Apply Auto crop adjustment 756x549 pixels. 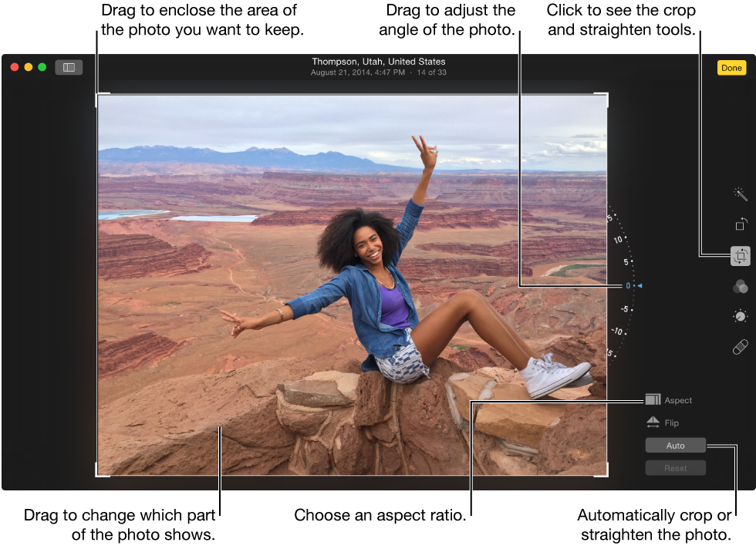(x=675, y=445)
